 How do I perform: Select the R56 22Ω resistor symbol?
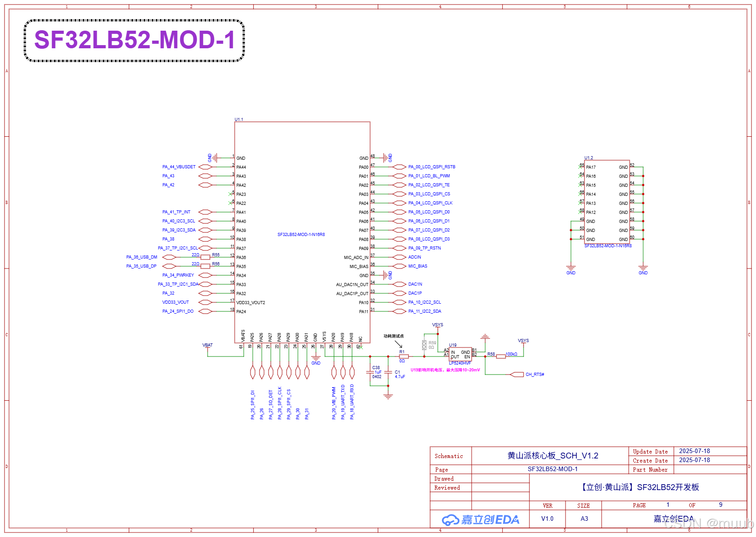point(205,266)
